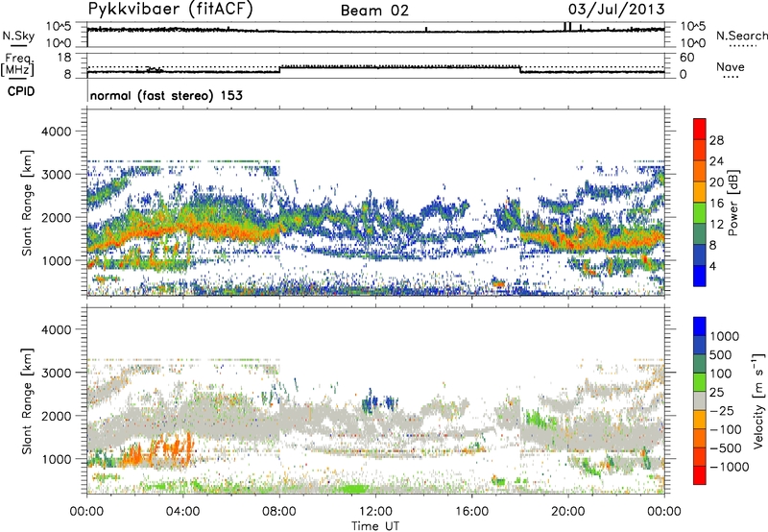Viewport: 768px width, 532px height.
Task: Pick the red bottom segment of velocity color bar
Action: 700,475
